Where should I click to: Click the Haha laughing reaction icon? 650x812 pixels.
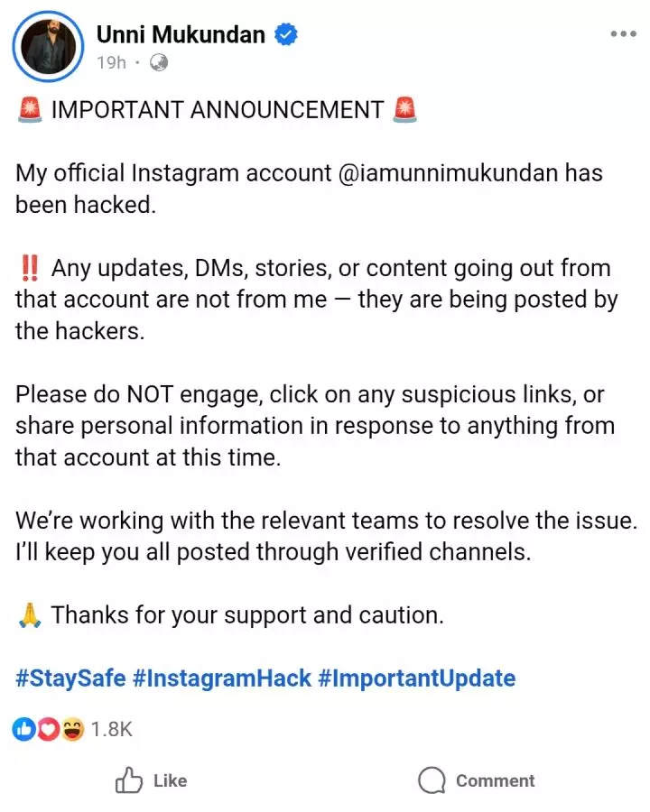click(72, 729)
